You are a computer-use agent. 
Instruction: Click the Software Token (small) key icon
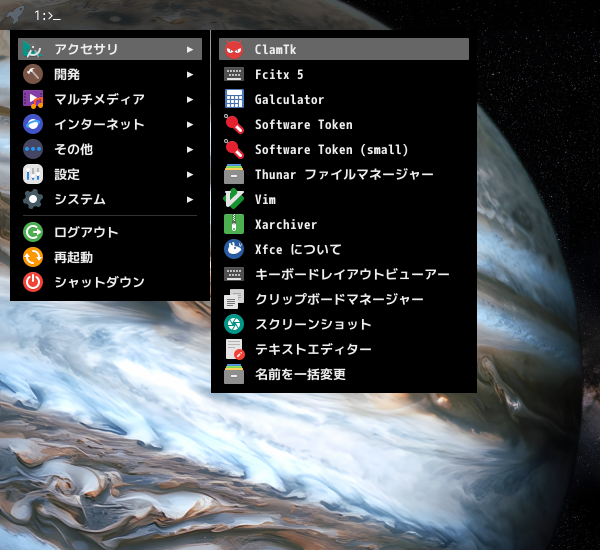[234, 149]
